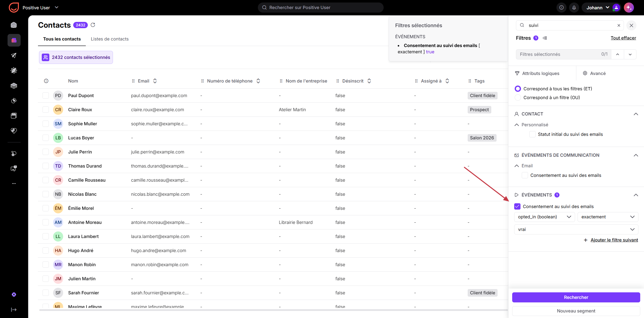Open the 'exactement' operator dropdown
The height and width of the screenshot is (318, 644).
click(x=608, y=217)
